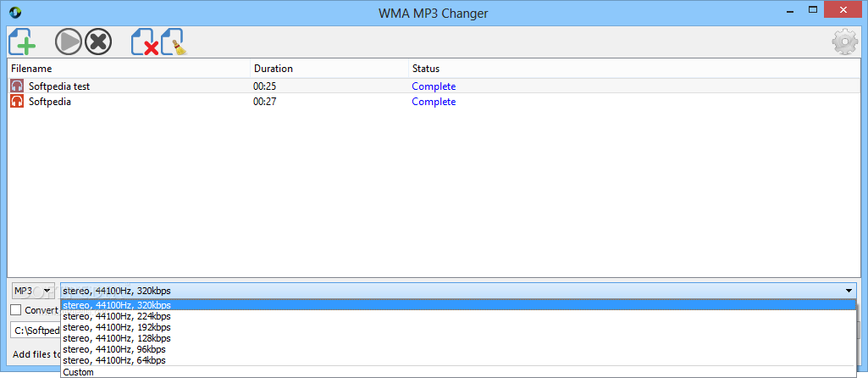The image size is (868, 378).
Task: Choose stereo, 44100Hz, 224kbps preset
Action: (458, 316)
